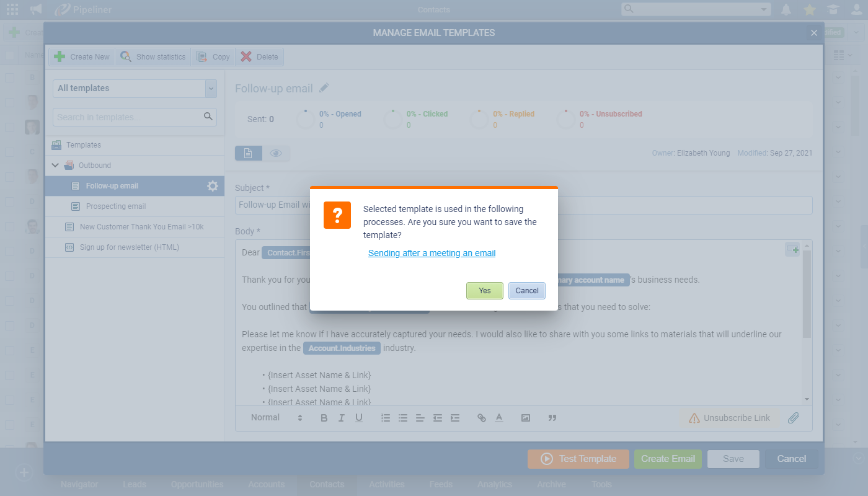Click the Bold formatting icon
This screenshot has width=868, height=496.
pos(324,418)
